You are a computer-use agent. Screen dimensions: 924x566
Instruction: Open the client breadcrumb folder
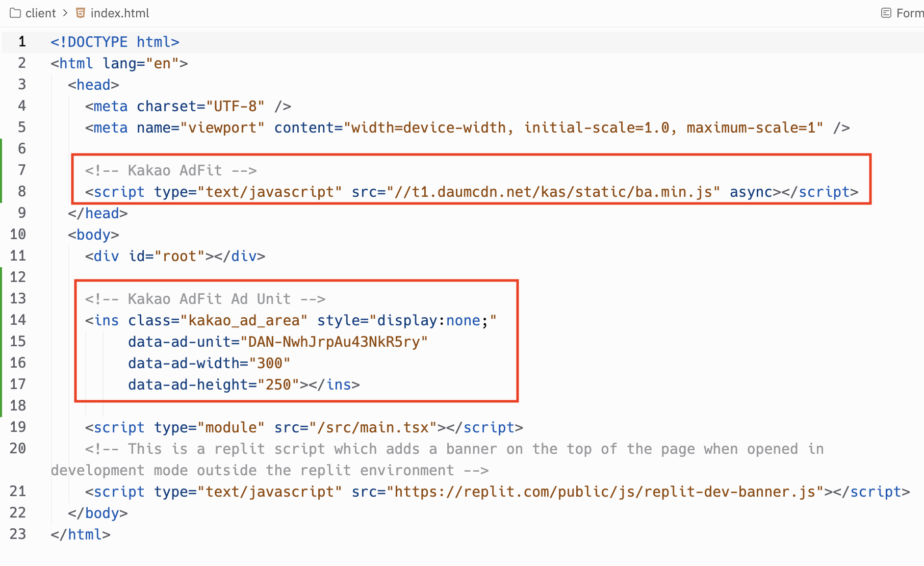click(x=40, y=13)
